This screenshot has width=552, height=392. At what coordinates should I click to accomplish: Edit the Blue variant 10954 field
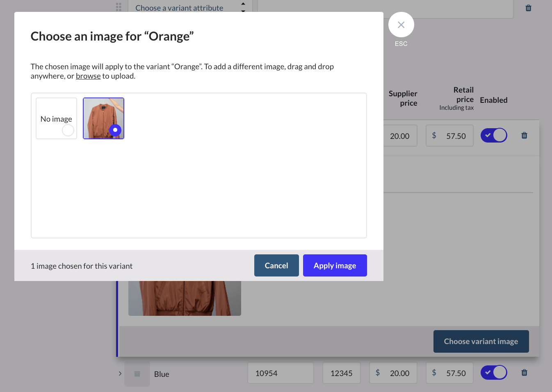281,373
